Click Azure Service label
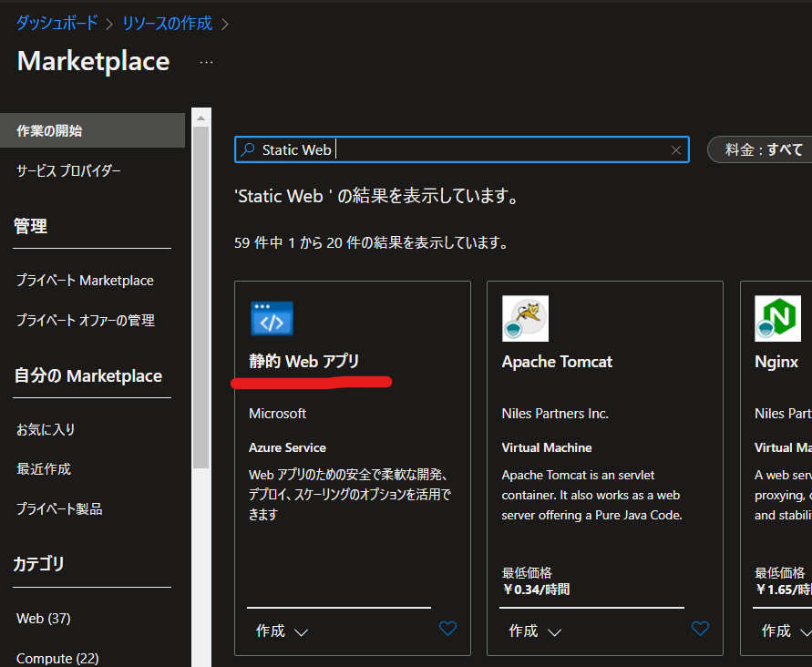The image size is (812, 667). click(287, 447)
